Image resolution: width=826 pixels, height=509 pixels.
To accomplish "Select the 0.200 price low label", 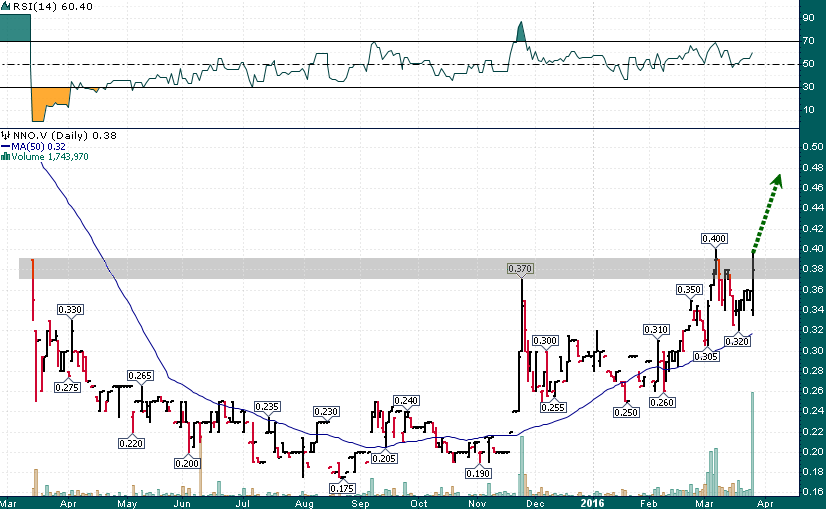I will [x=187, y=463].
